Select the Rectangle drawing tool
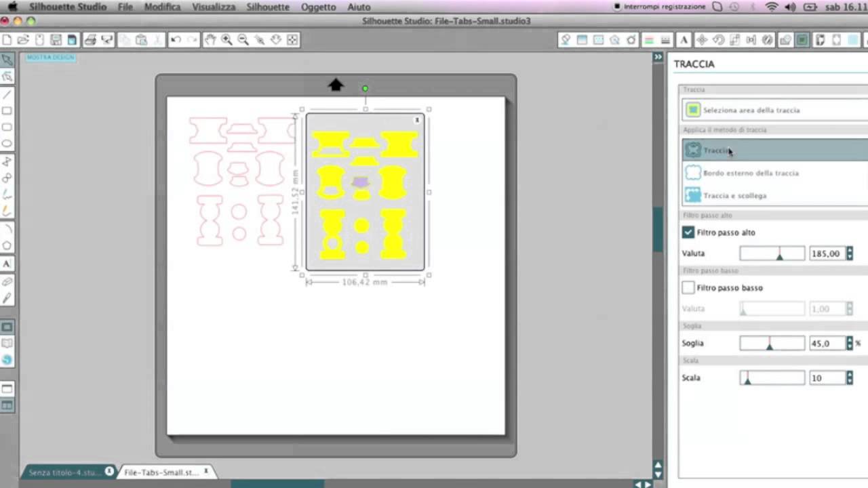 (x=7, y=110)
